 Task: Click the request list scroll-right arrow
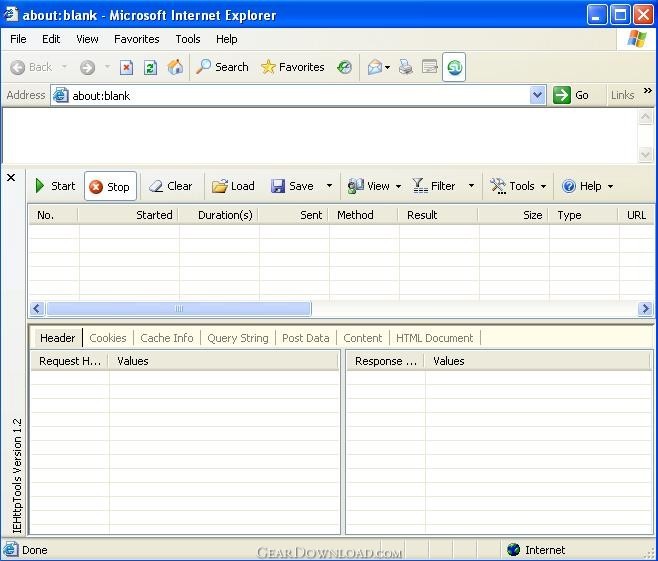pyautogui.click(x=645, y=308)
